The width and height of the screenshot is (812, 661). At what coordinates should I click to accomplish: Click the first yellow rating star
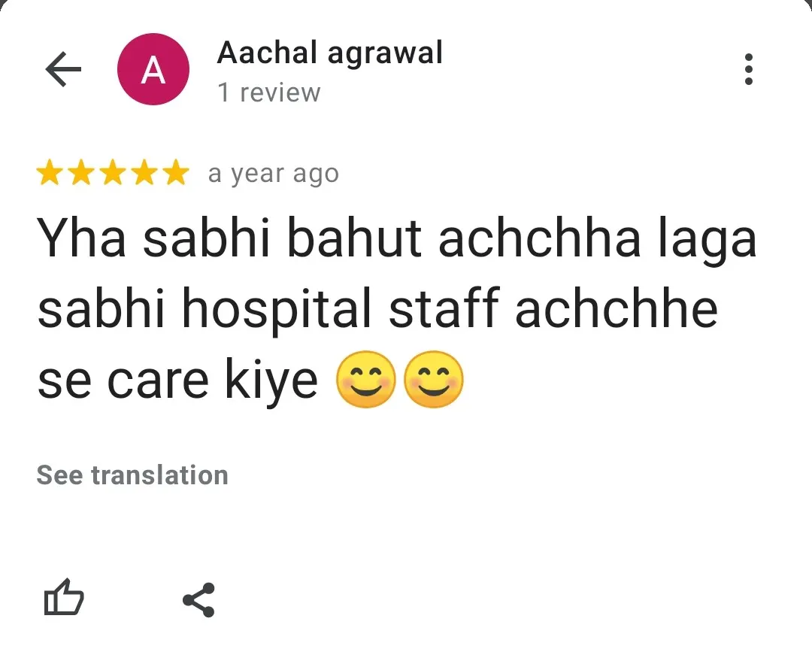click(50, 172)
